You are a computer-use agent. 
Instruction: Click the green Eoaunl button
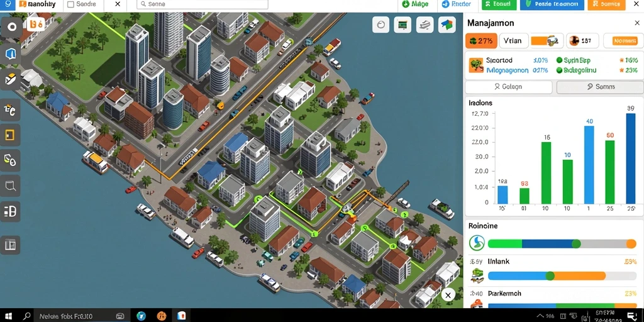(x=498, y=4)
